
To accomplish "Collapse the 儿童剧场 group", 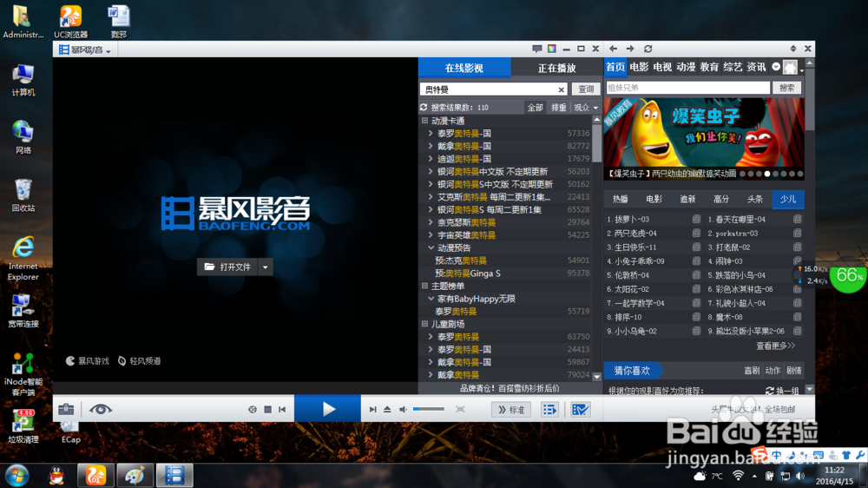I will tap(424, 324).
